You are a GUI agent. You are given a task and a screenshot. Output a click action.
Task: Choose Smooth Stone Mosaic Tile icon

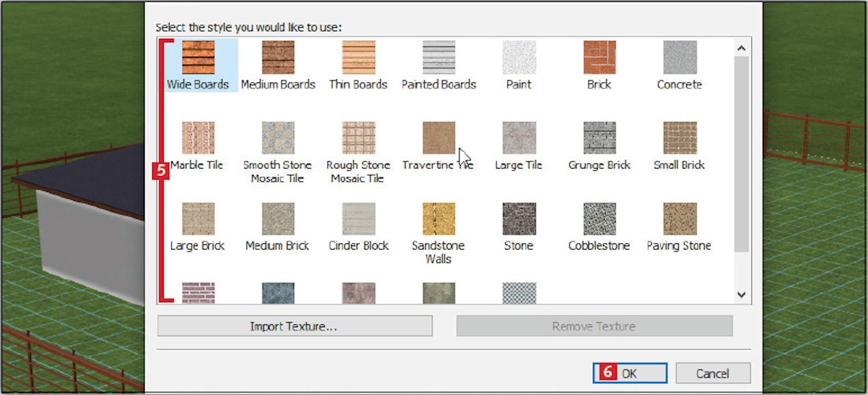(278, 138)
